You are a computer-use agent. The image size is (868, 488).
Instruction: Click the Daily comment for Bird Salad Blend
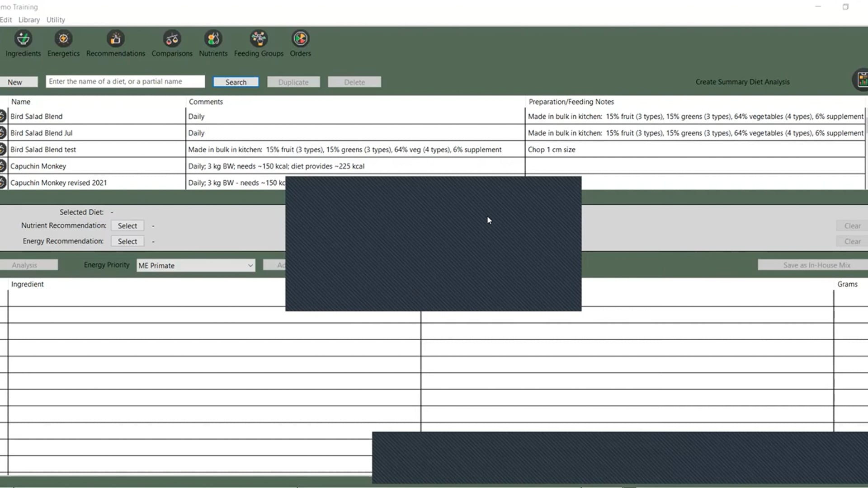click(x=196, y=116)
